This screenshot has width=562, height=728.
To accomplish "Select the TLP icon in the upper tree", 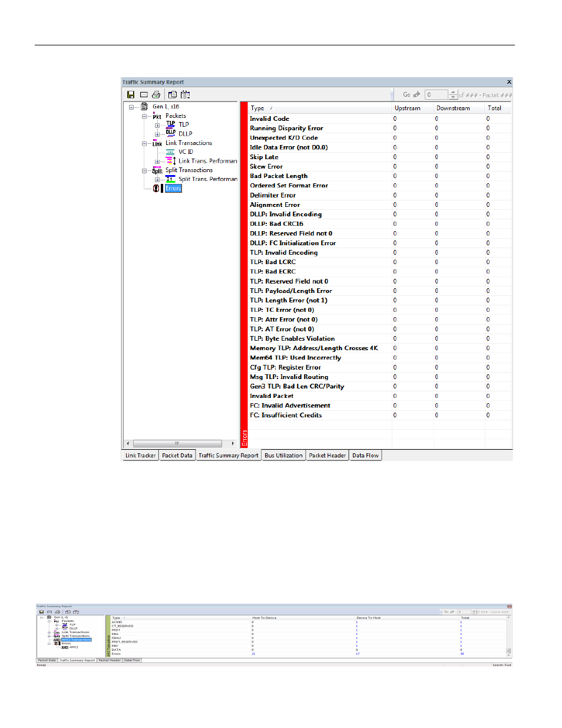I will pos(170,124).
